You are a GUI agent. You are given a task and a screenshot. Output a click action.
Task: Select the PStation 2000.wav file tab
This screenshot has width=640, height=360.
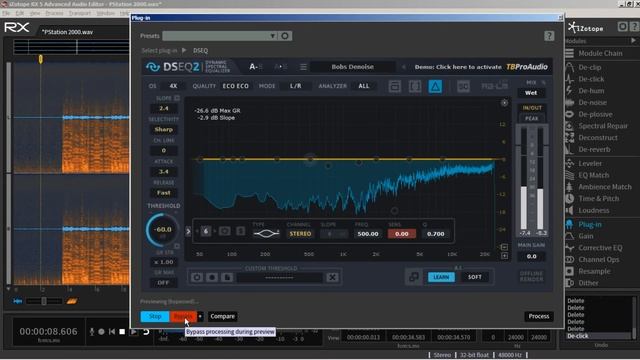click(67, 32)
